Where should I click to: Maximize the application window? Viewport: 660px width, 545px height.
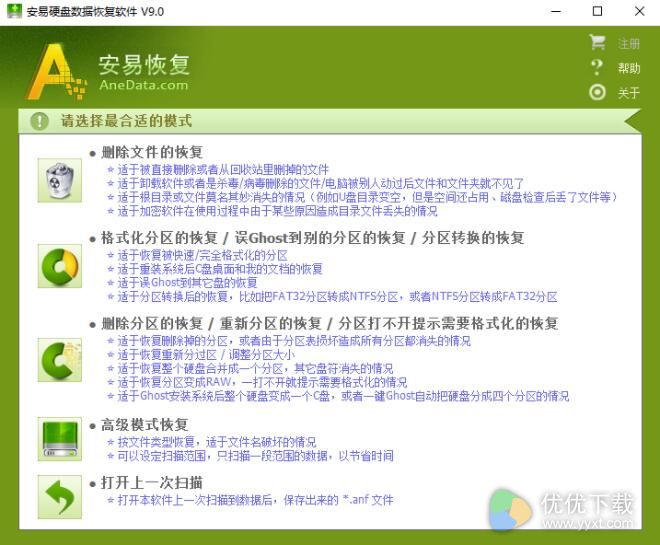597,11
